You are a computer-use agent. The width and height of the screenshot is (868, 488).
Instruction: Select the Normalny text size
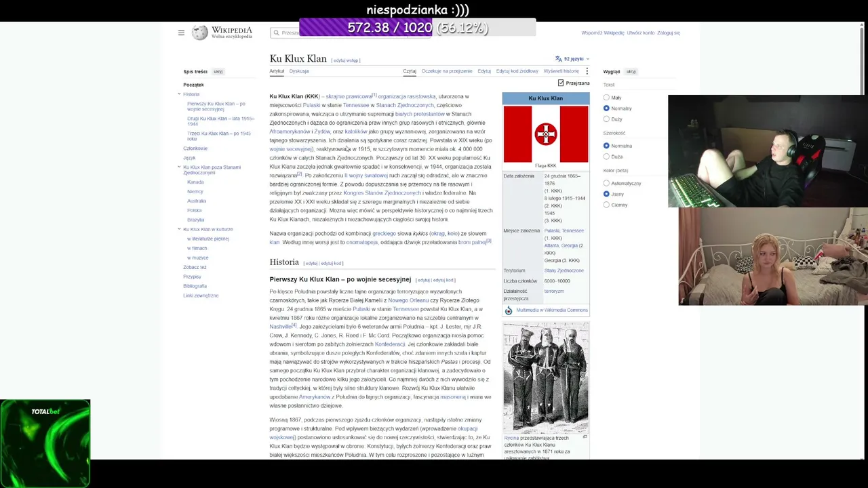click(x=606, y=108)
